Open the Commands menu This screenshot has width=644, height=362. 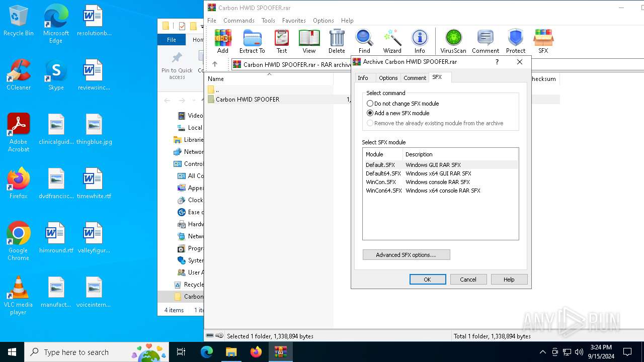click(x=239, y=21)
